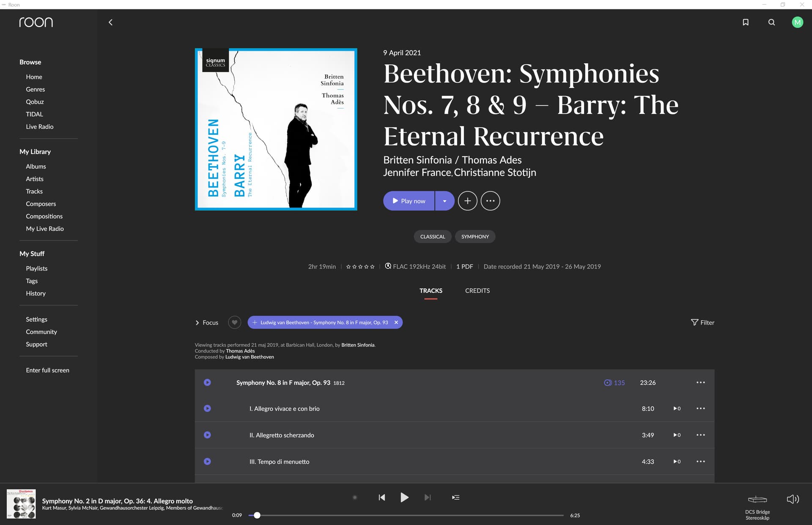Add criteria plus in focus chip
Screen dimensions: 812x525
coord(255,323)
